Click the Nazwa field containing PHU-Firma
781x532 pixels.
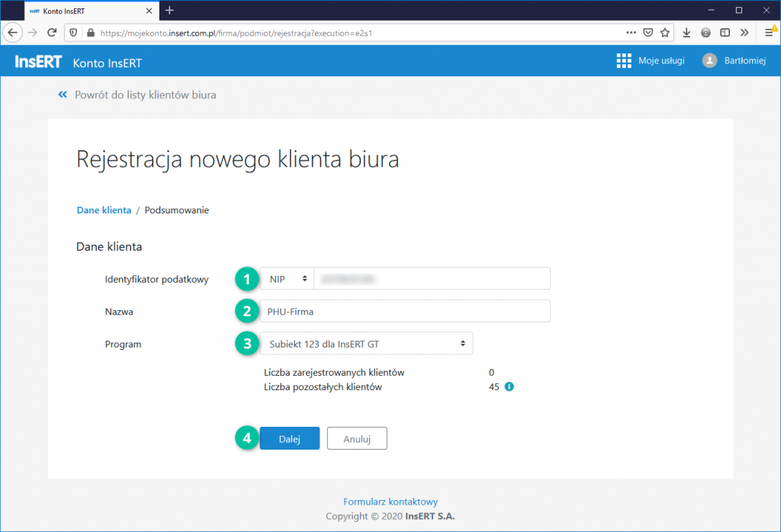pyautogui.click(x=405, y=311)
